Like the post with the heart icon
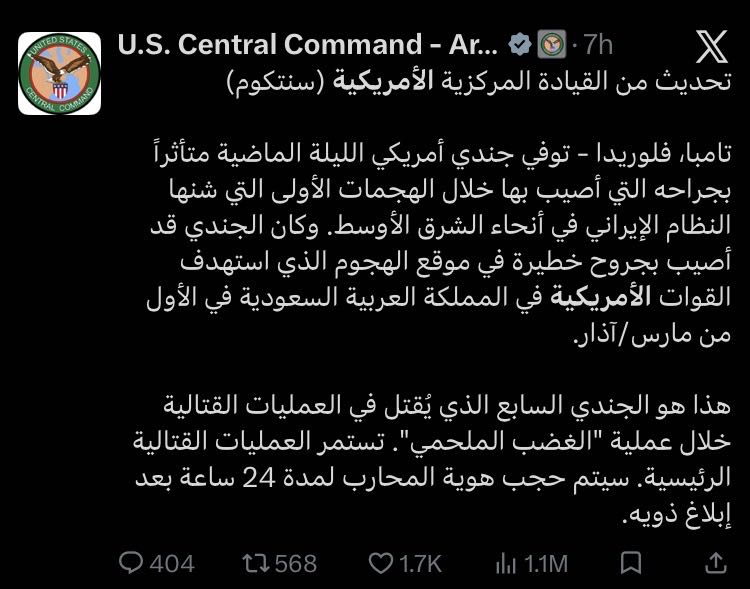The image size is (750, 589). coord(381,563)
